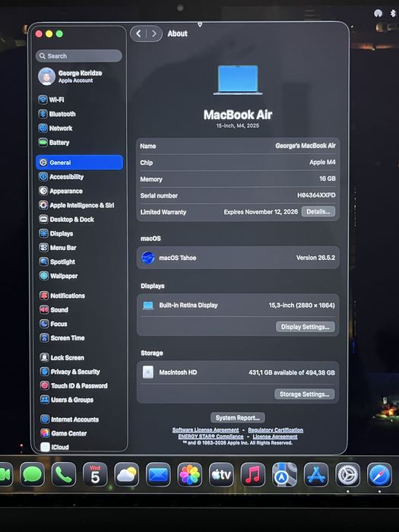Click the Storage Settings... button
Image resolution: width=399 pixels, height=532 pixels.
click(x=304, y=394)
